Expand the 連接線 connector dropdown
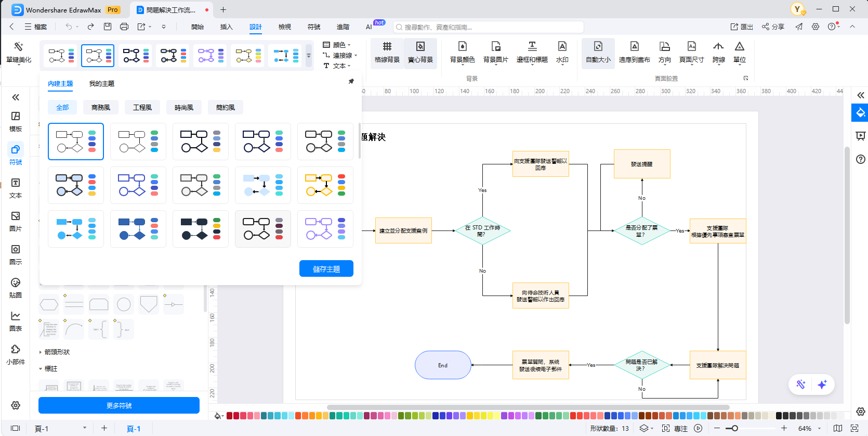Screen dimensions: 868x436 341,55
